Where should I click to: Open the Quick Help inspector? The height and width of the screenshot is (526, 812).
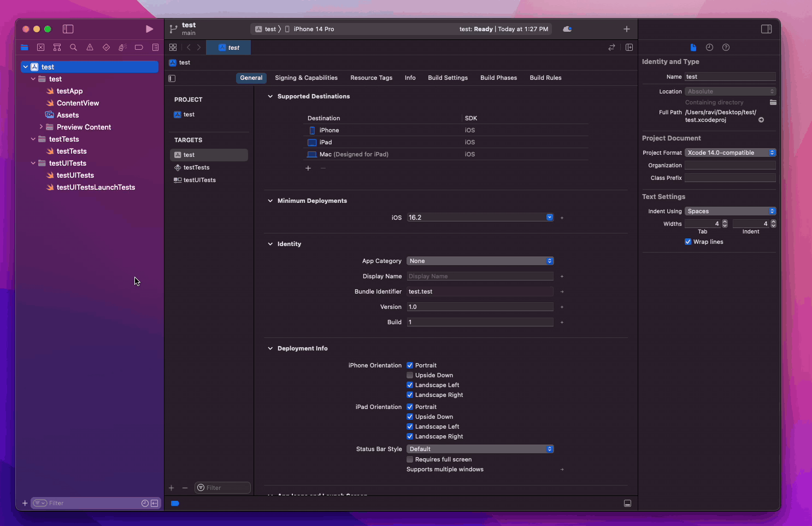(726, 48)
